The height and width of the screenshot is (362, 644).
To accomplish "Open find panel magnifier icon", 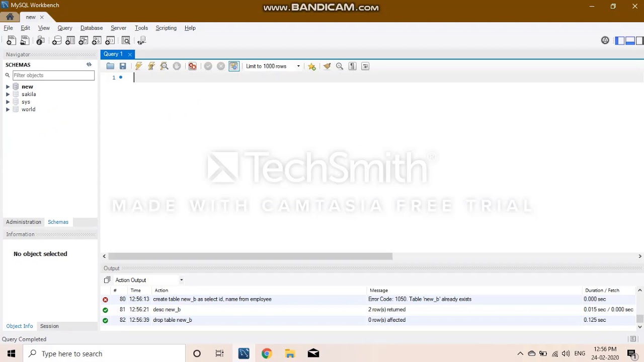I will pos(340,66).
